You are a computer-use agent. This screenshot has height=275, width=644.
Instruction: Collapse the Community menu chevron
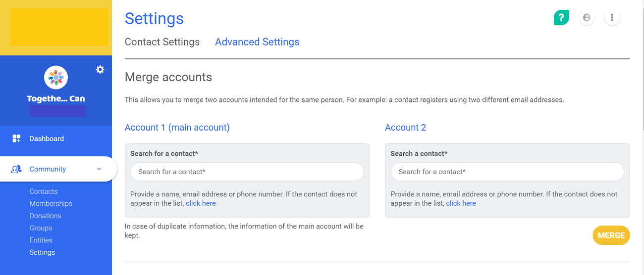[x=99, y=169]
